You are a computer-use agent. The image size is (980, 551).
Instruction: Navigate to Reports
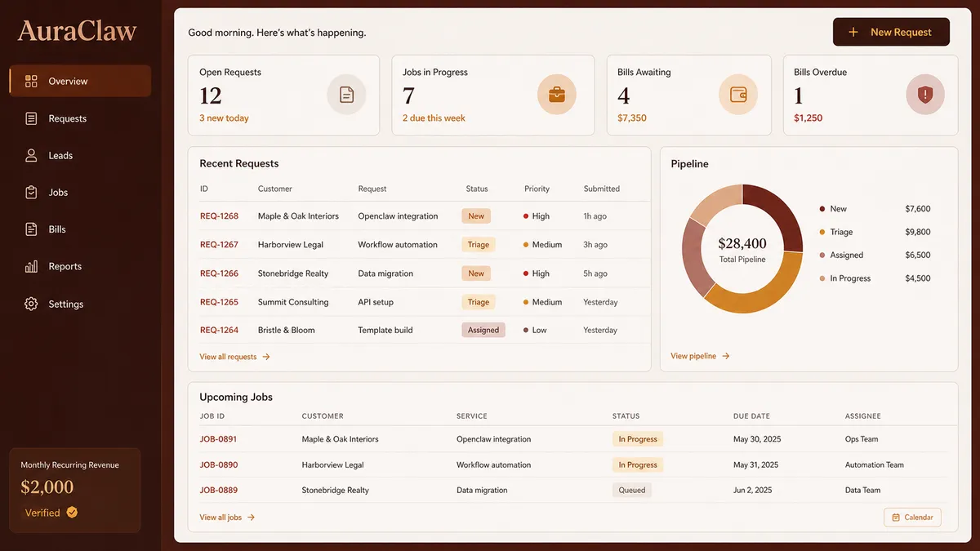(80, 266)
